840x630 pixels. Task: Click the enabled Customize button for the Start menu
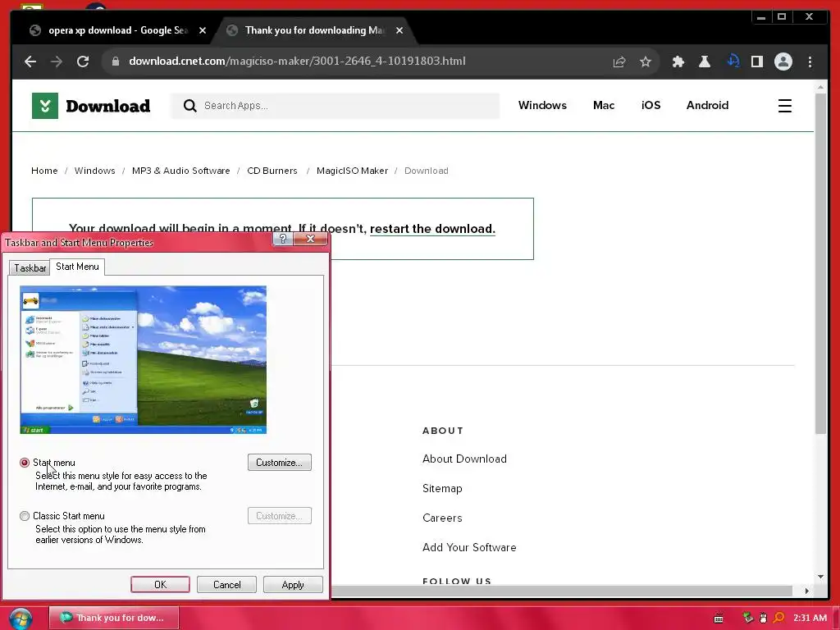pyautogui.click(x=280, y=463)
